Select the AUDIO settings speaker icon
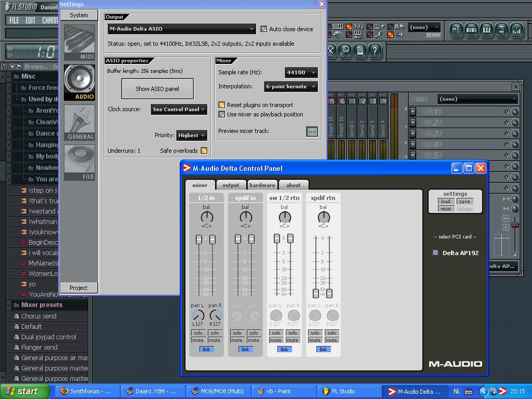532x399 pixels. [79, 83]
